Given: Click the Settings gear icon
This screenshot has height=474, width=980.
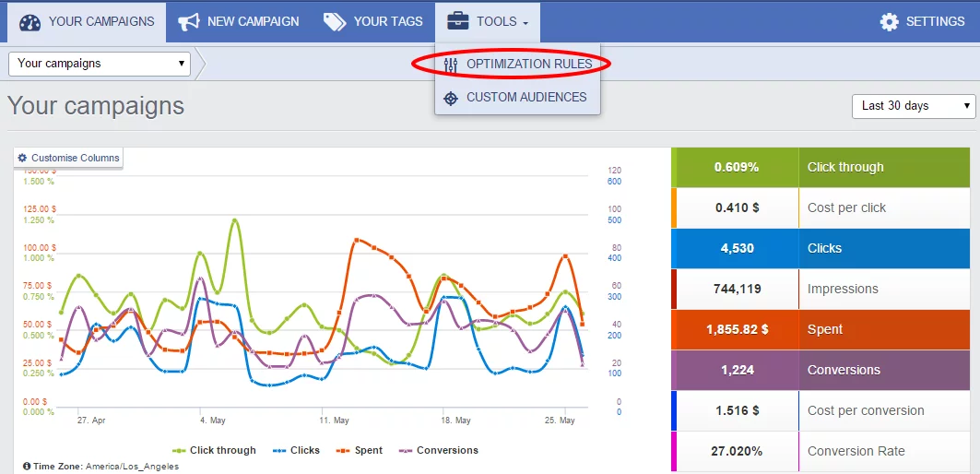Looking at the screenshot, I should click(889, 22).
